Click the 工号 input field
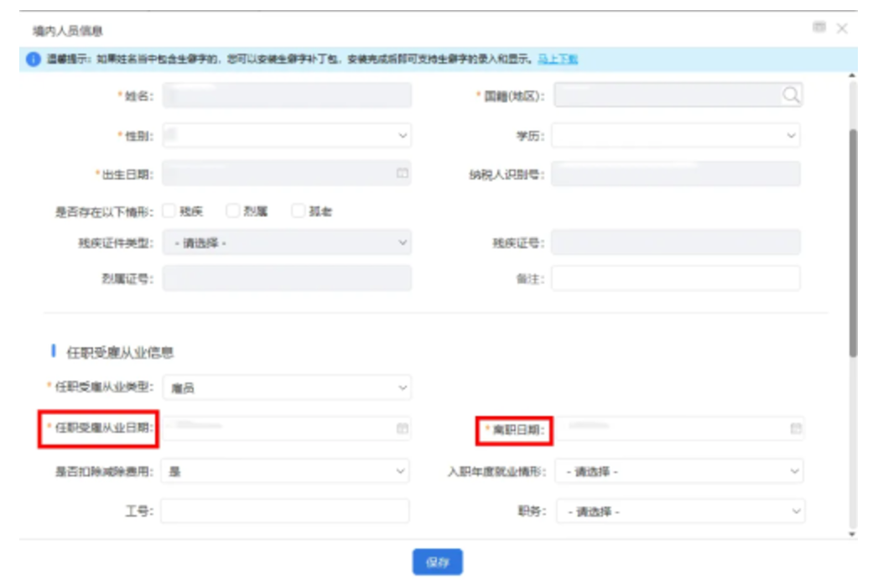The image size is (878, 588). pos(285,512)
